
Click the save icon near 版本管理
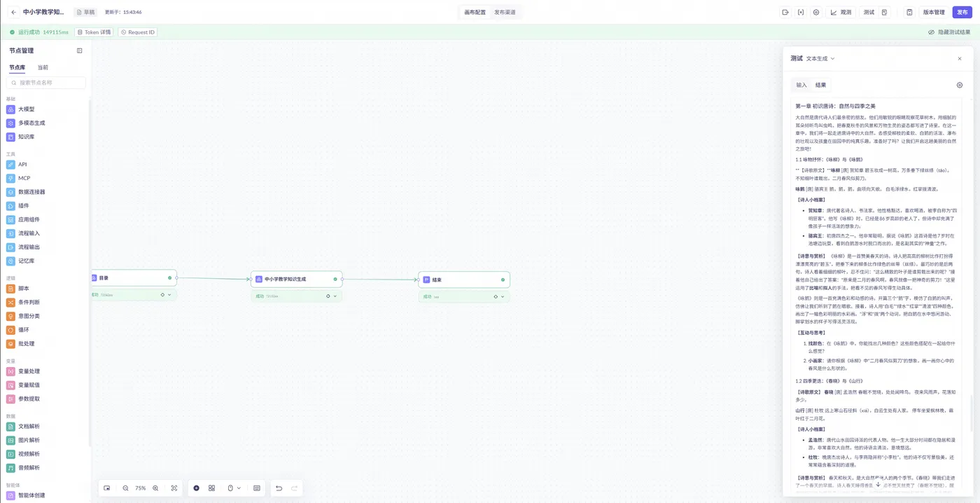point(909,12)
